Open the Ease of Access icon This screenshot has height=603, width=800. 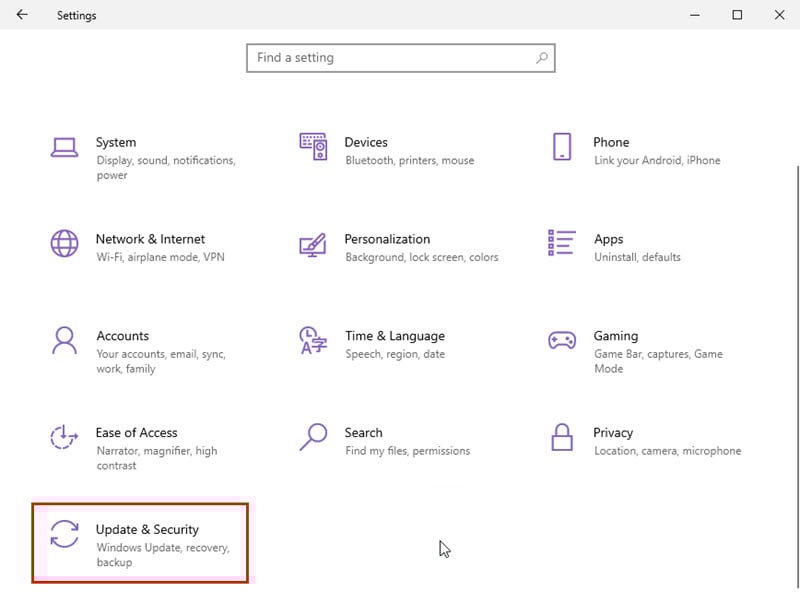tap(64, 437)
